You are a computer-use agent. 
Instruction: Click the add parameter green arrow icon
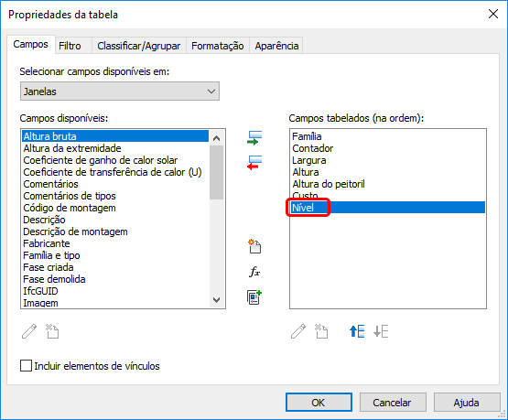click(254, 138)
